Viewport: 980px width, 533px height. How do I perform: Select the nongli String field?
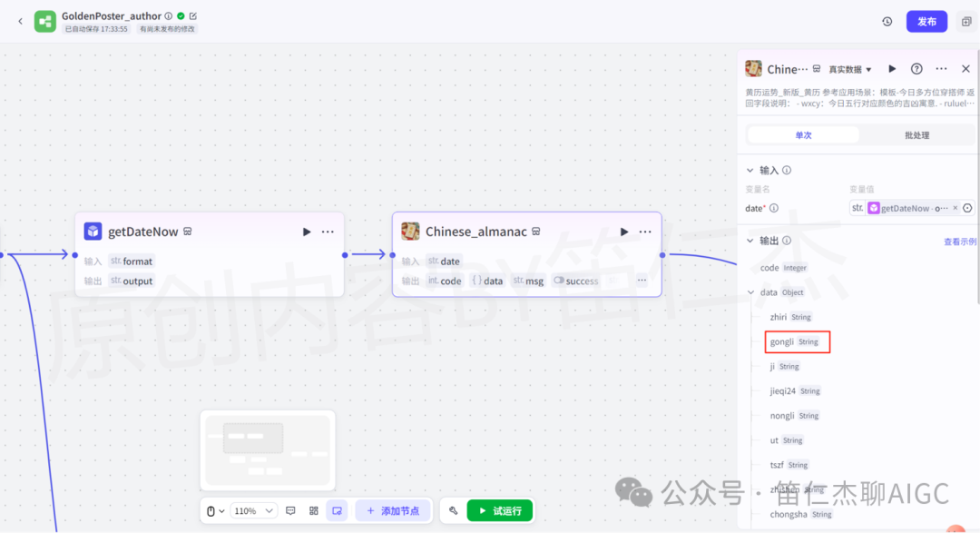tap(794, 415)
